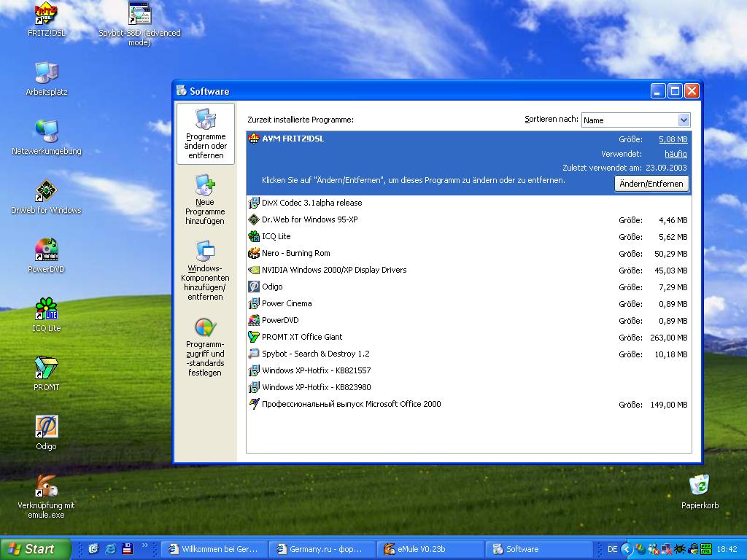Viewport: 747px width, 560px height.
Task: Select the PROMT desktop shortcut
Action: (x=46, y=374)
